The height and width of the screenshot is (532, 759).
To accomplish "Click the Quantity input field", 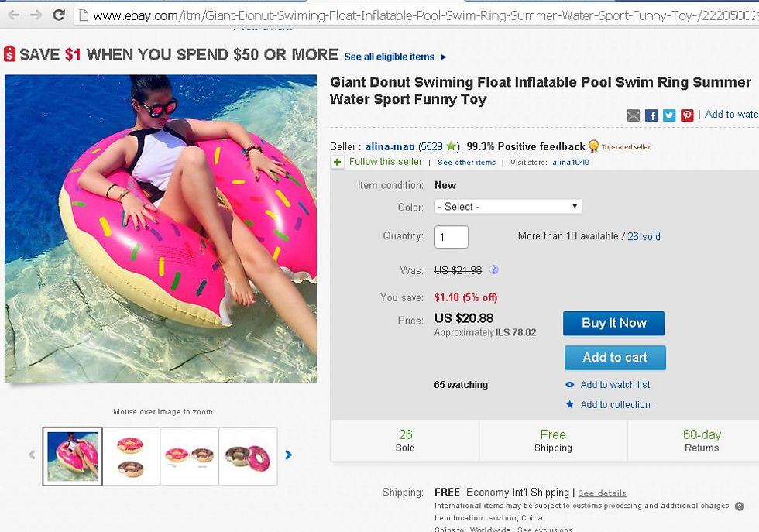I will pos(451,237).
